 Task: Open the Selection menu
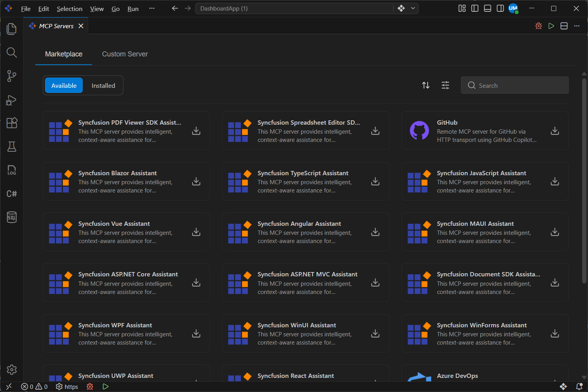pos(69,9)
